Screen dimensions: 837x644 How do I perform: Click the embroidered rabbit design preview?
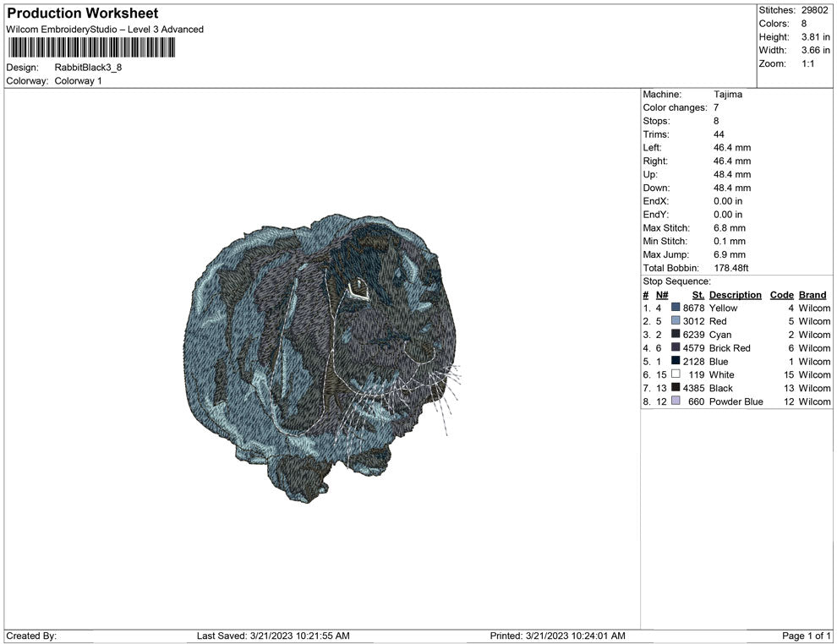321,355
